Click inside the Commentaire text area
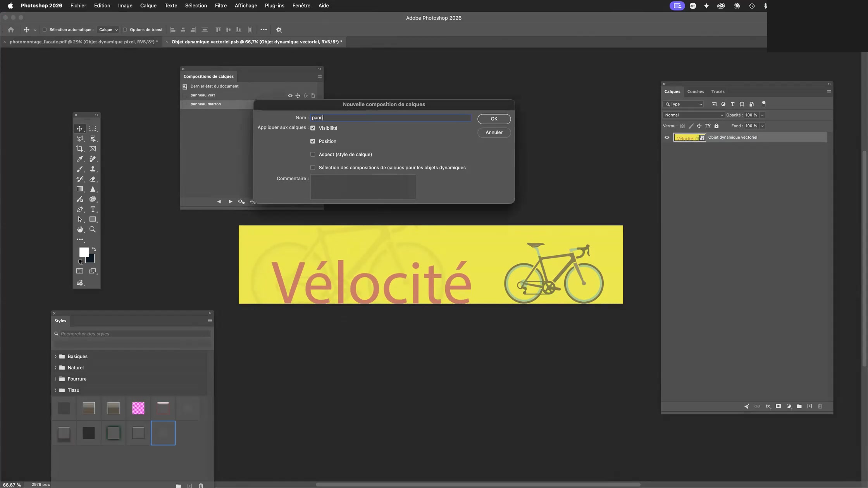 coord(363,187)
